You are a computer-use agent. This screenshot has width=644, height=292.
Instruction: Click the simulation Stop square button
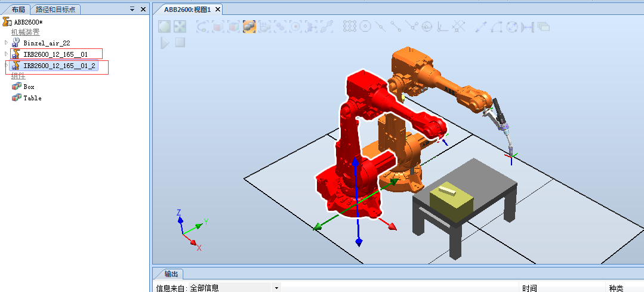coord(180,42)
